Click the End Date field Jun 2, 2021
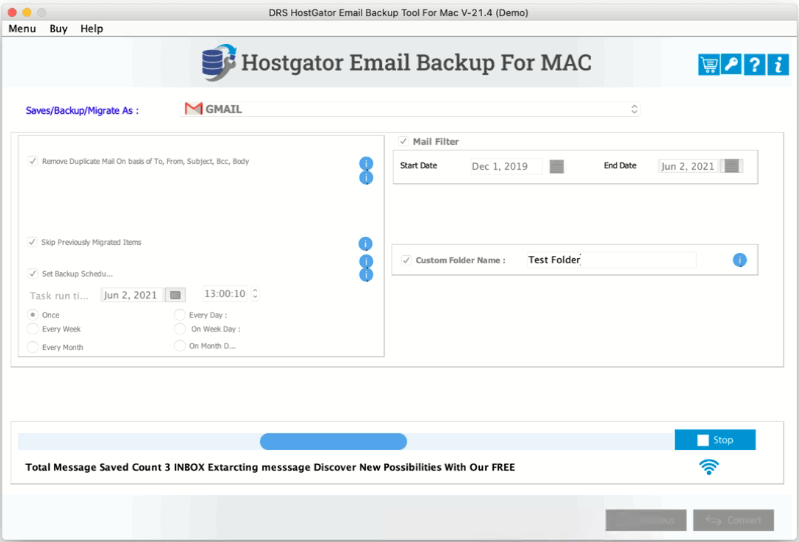This screenshot has height=542, width=799. click(688, 166)
